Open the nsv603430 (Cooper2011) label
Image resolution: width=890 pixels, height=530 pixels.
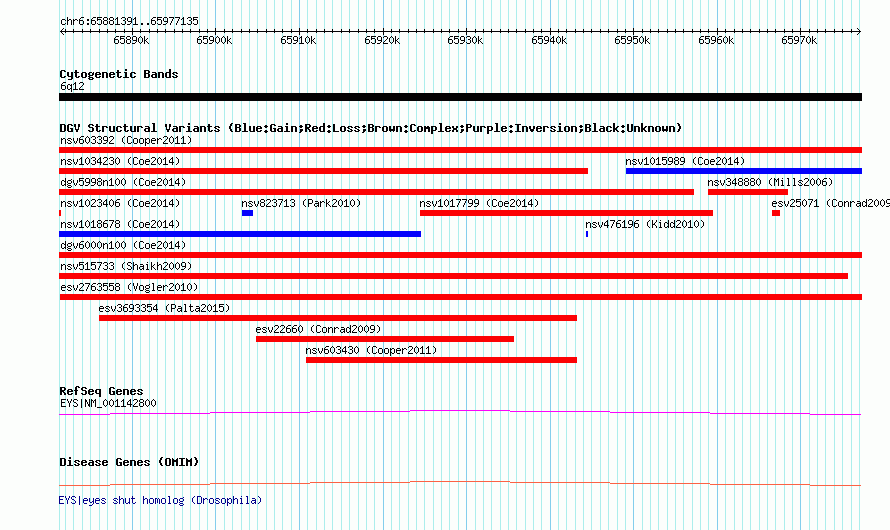(x=371, y=350)
